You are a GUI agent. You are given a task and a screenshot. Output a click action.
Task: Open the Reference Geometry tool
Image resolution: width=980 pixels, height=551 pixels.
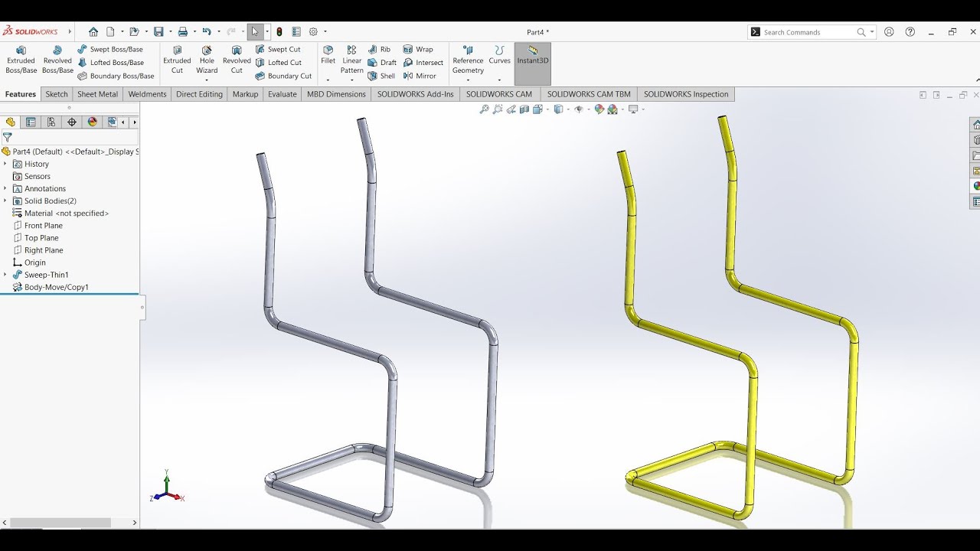click(x=468, y=60)
